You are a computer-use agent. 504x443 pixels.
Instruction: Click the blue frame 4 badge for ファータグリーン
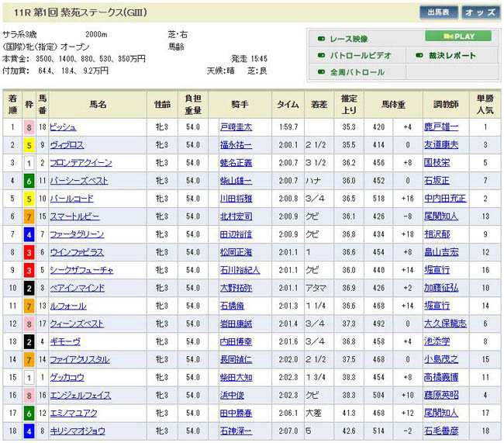click(x=29, y=234)
